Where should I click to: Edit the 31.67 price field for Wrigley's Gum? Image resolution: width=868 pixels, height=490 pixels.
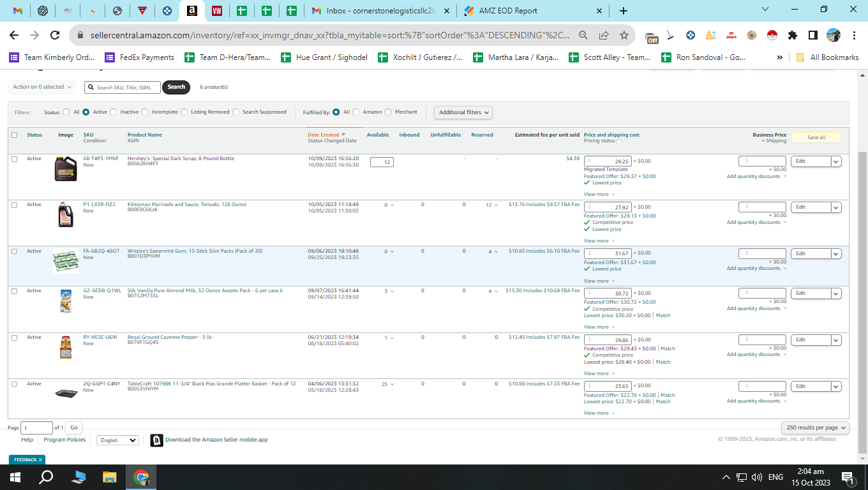(608, 253)
